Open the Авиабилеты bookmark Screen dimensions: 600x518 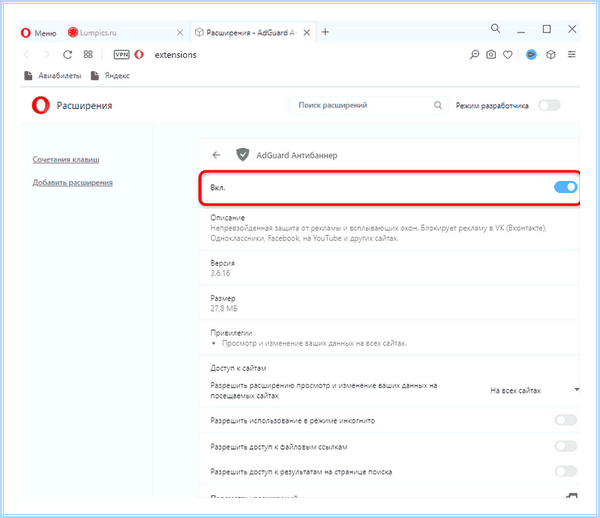coord(53,76)
